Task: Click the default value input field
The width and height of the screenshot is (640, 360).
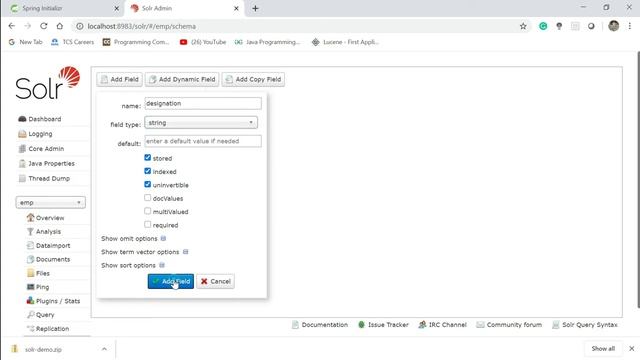Action: pyautogui.click(x=203, y=141)
